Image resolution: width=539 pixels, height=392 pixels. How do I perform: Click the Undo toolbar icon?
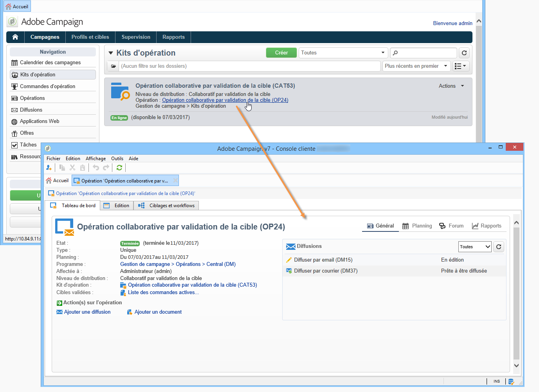[x=96, y=168]
